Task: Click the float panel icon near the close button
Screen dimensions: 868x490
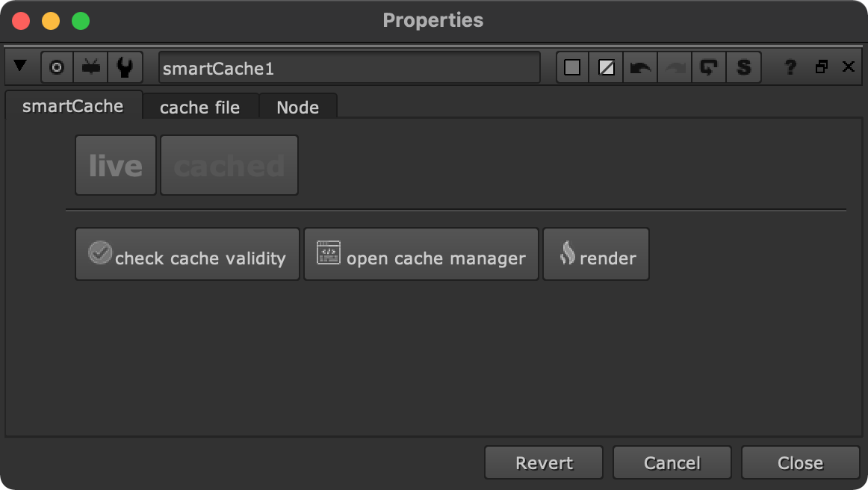Action: (822, 66)
